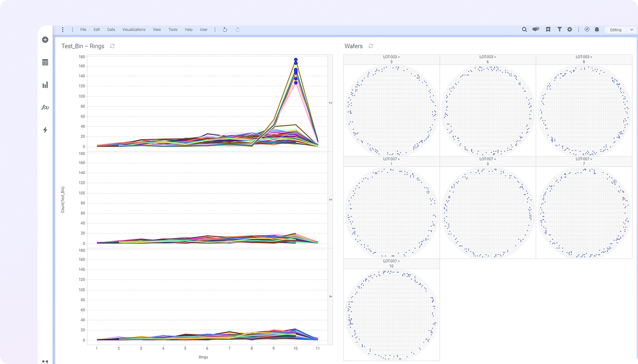Open the filter funnel icon
Image resolution: width=638 pixels, height=364 pixels.
tap(559, 30)
